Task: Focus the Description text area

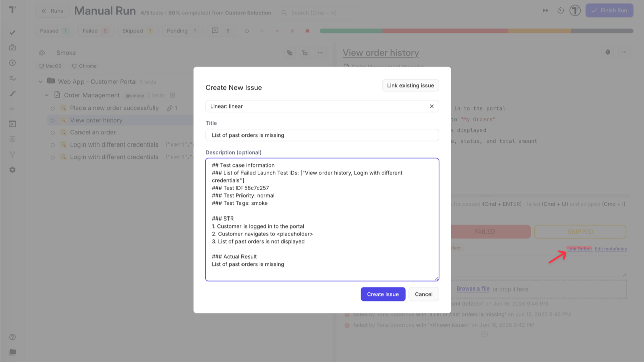Action: click(322, 220)
